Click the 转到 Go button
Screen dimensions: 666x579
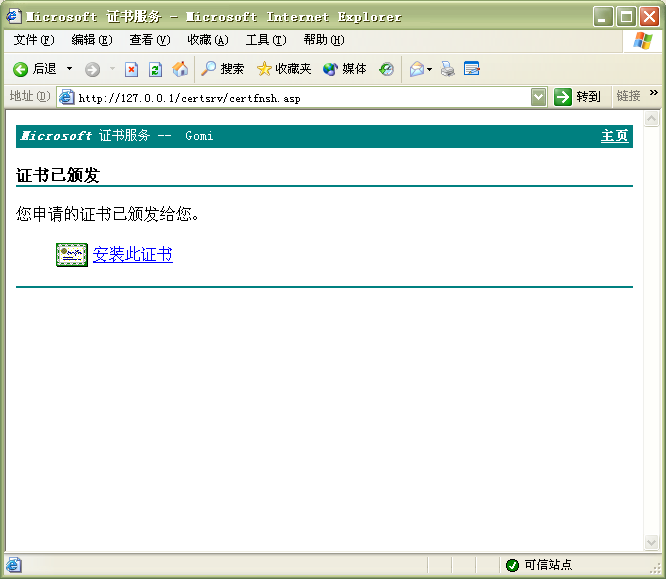click(578, 97)
